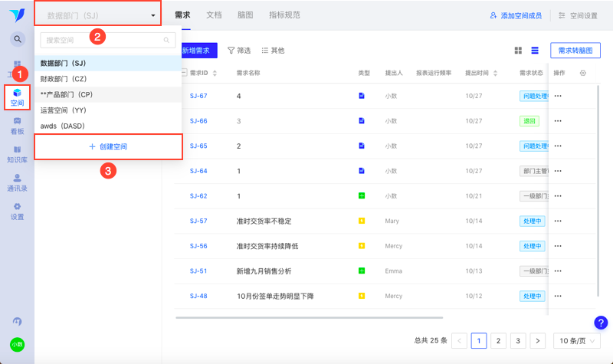The width and height of the screenshot is (613, 364).
Task: Click the type icon in SJ-57 row
Action: coord(362,221)
